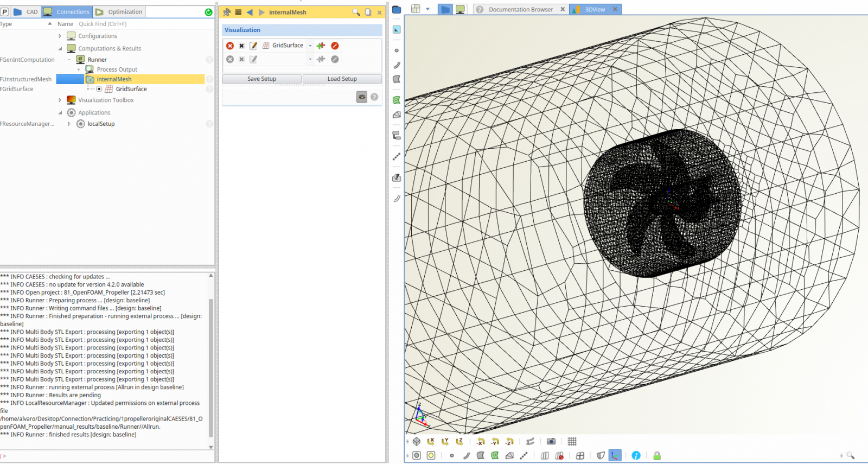This screenshot has height=464, width=868.
Task: Click the green-red plus icon for GridSurface
Action: (x=321, y=46)
